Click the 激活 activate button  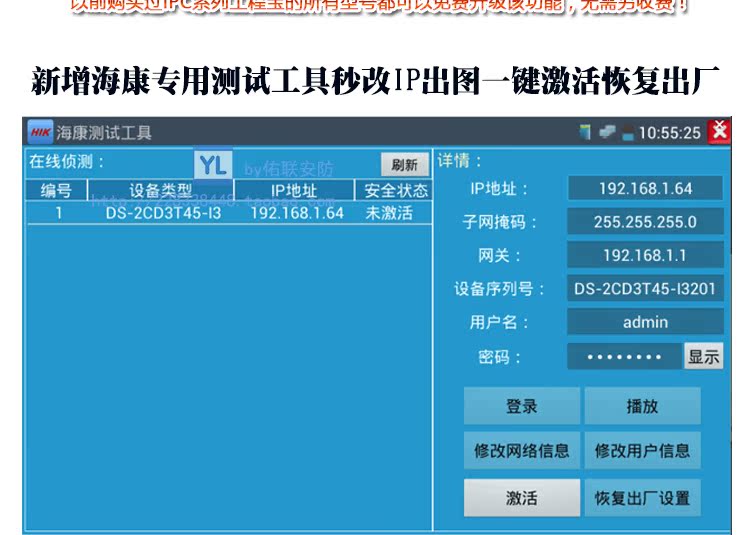click(522, 498)
